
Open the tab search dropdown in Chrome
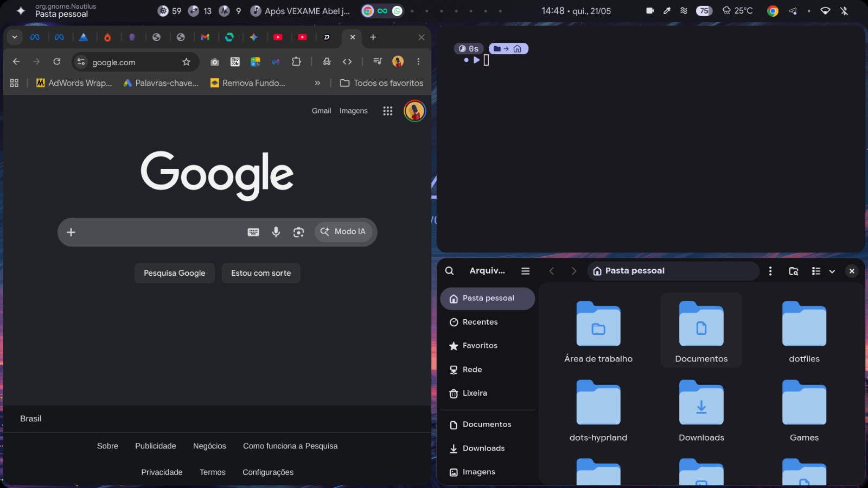click(15, 37)
